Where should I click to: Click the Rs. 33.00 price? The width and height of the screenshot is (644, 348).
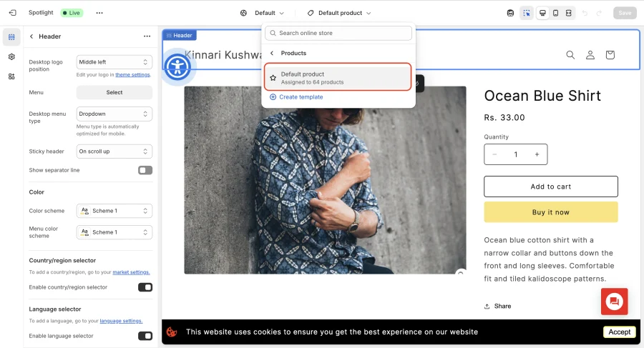click(x=504, y=118)
